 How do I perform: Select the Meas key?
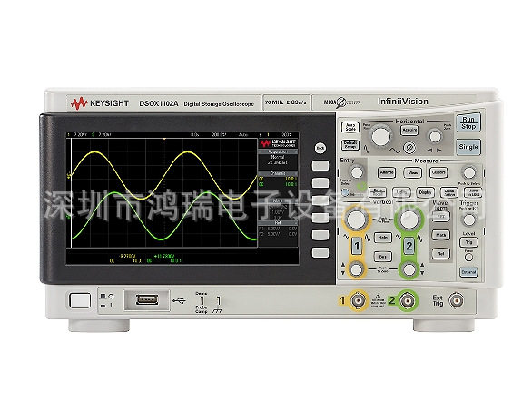click(412, 173)
